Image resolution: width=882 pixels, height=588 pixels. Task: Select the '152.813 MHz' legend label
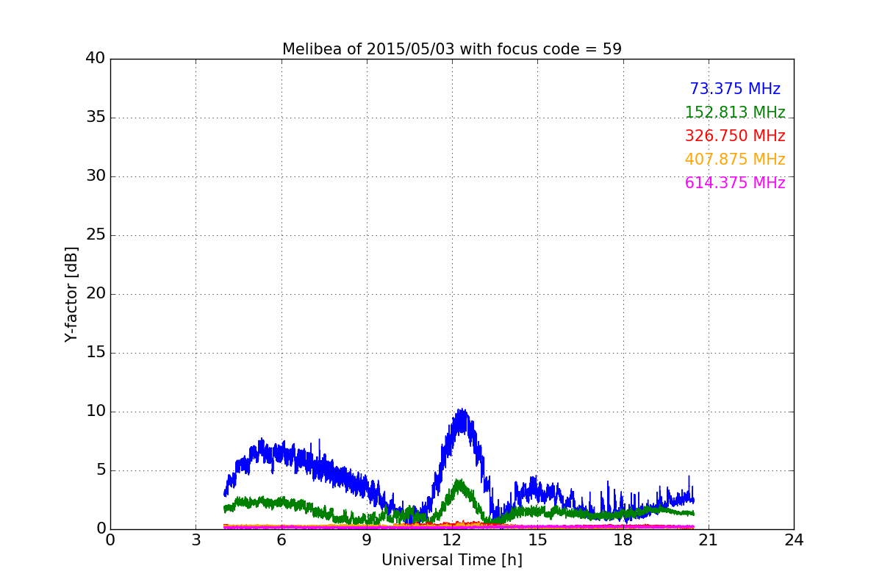point(735,112)
